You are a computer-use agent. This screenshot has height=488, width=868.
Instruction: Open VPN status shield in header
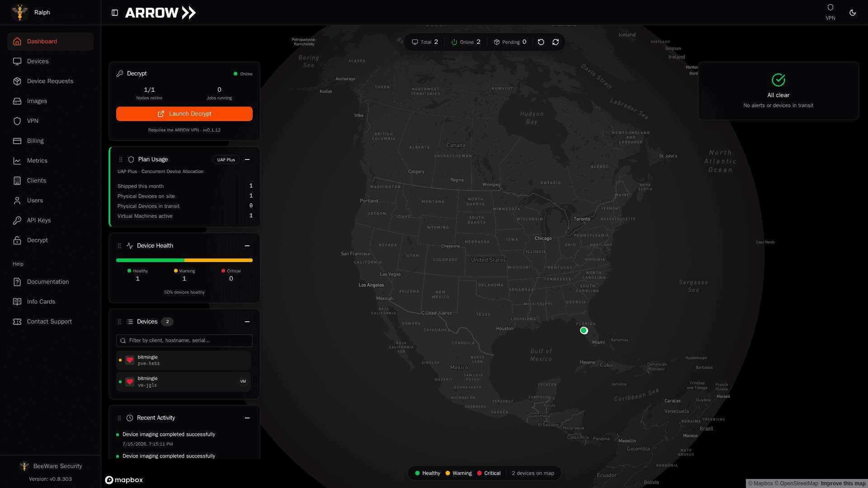830,12
